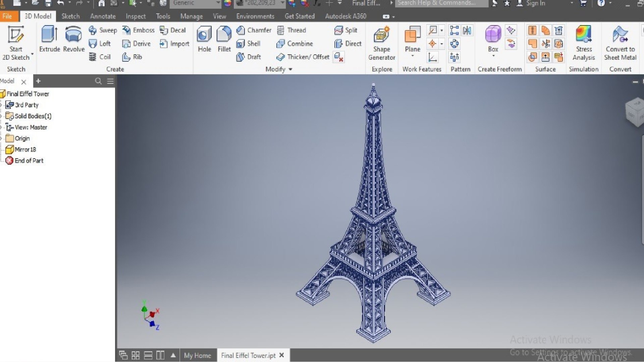Open the Inspect ribbon tab

coord(136,16)
